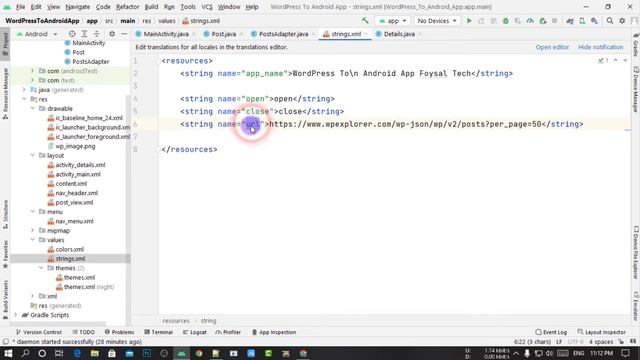Click the Debug app bug icon
This screenshot has height=360, width=640.
tap(506, 21)
